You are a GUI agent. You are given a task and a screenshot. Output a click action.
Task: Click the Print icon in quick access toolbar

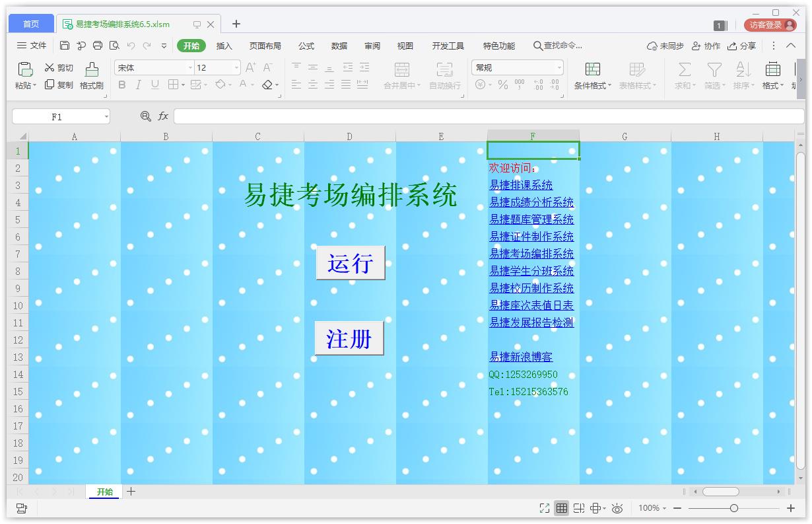point(98,46)
